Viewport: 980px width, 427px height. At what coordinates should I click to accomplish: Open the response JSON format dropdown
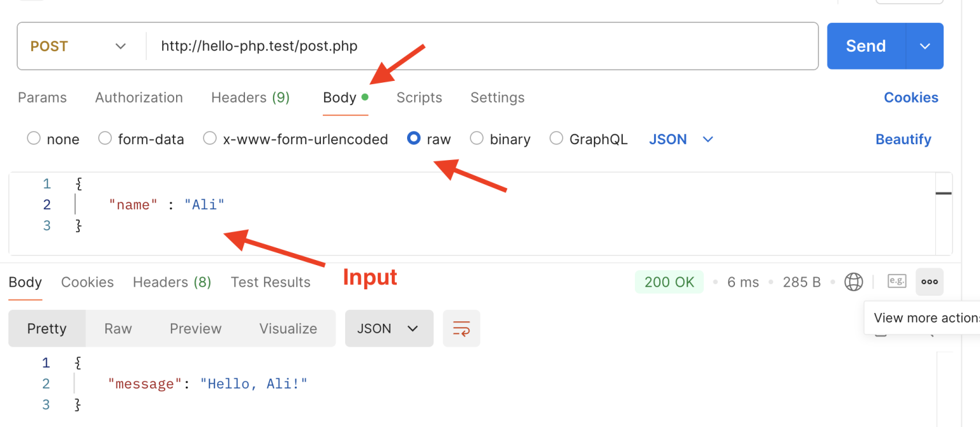389,329
